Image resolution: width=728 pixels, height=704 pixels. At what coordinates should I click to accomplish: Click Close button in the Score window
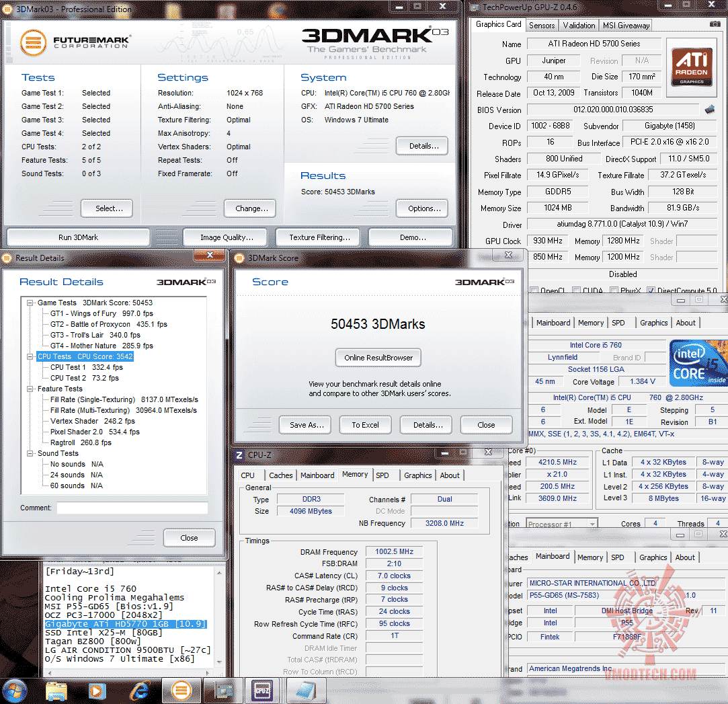point(486,425)
